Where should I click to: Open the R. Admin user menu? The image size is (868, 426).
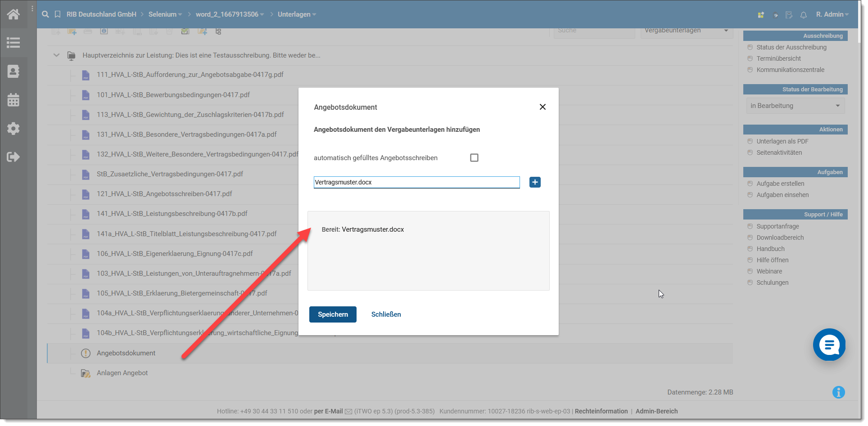pos(832,14)
